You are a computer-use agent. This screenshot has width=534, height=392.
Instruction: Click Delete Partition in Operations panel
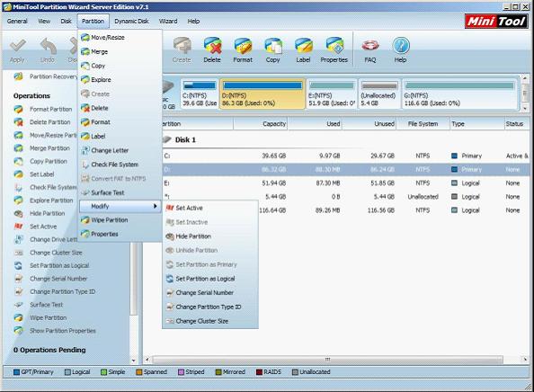(x=49, y=122)
